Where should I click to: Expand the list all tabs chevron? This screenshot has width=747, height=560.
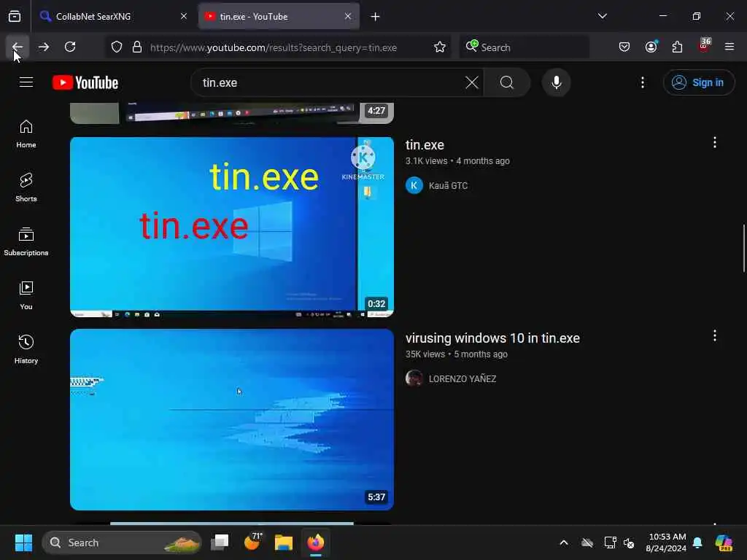pyautogui.click(x=602, y=17)
